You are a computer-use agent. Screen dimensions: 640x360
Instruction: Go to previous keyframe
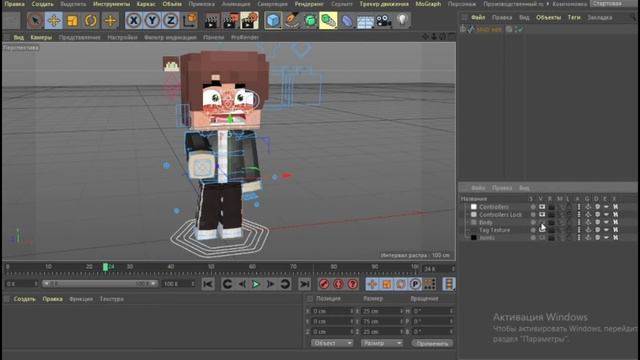(227, 284)
